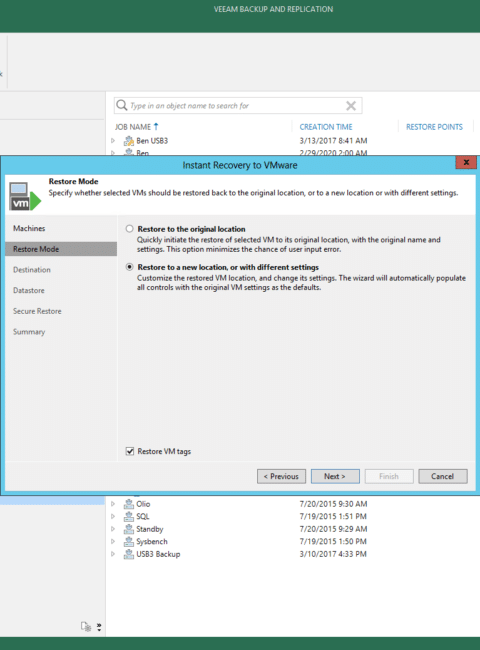
Task: Expand the USB3 Backup job row
Action: click(113, 554)
